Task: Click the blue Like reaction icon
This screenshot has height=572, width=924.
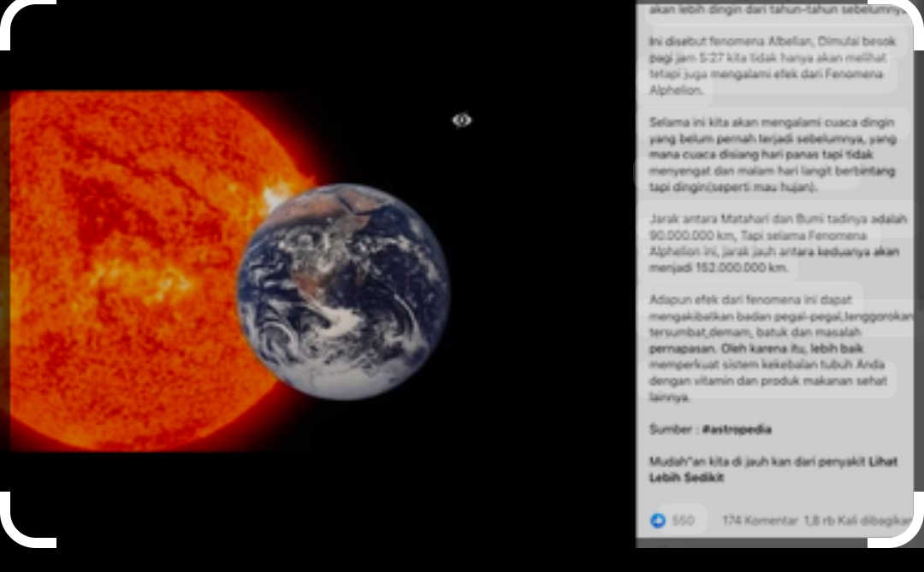Action: tap(658, 520)
